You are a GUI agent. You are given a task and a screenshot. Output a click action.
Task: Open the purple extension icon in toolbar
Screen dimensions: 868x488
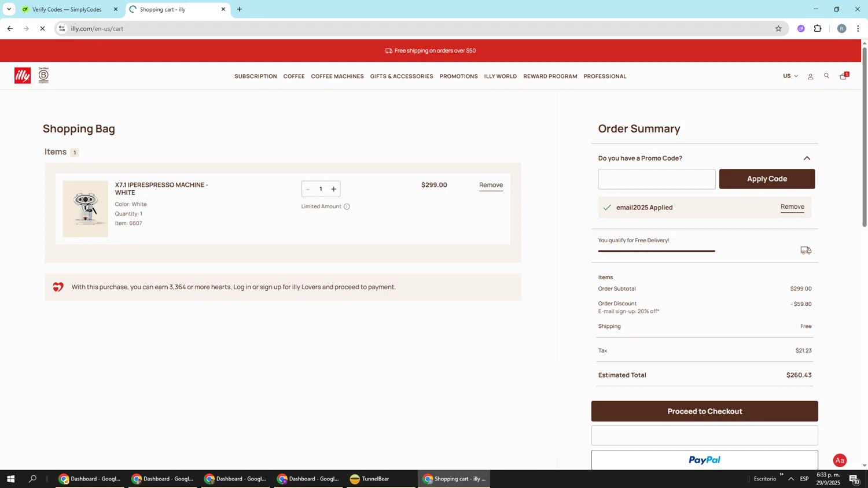801,28
